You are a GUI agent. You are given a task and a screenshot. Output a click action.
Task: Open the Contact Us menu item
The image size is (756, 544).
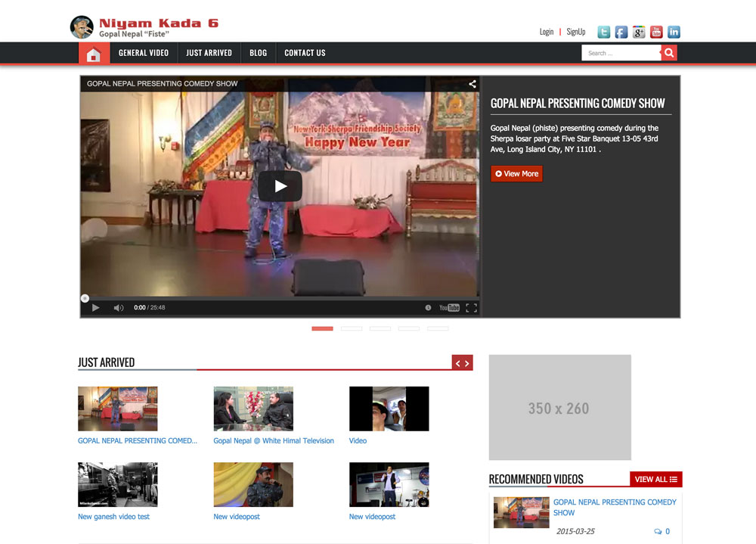(305, 53)
